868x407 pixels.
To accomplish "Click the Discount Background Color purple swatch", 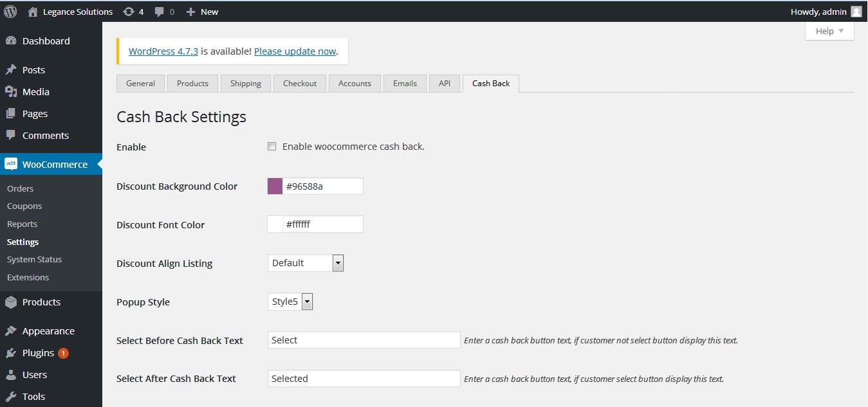I will 275,186.
